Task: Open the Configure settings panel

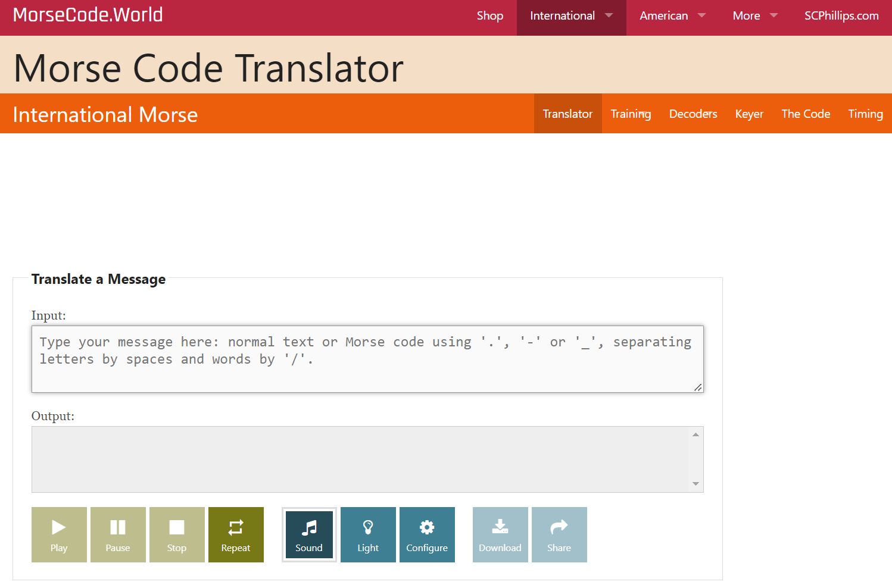Action: tap(427, 534)
